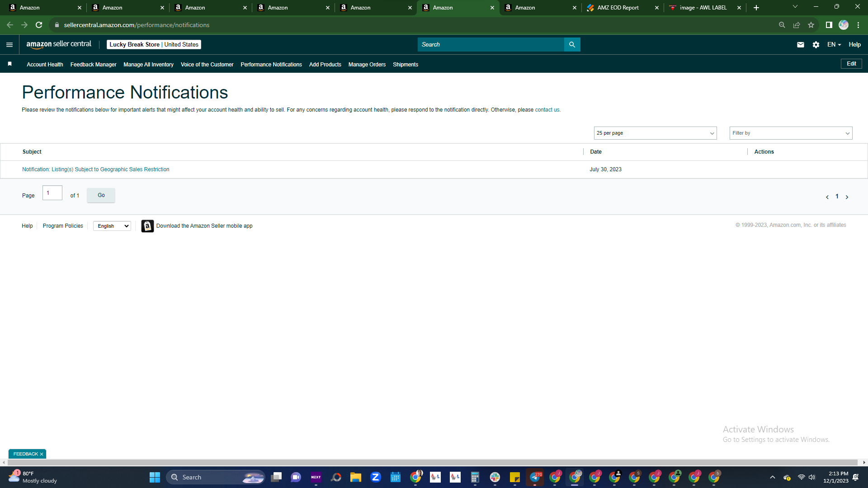Open the Lucky Break Store account switcher
The image size is (868, 488).
[154, 45]
